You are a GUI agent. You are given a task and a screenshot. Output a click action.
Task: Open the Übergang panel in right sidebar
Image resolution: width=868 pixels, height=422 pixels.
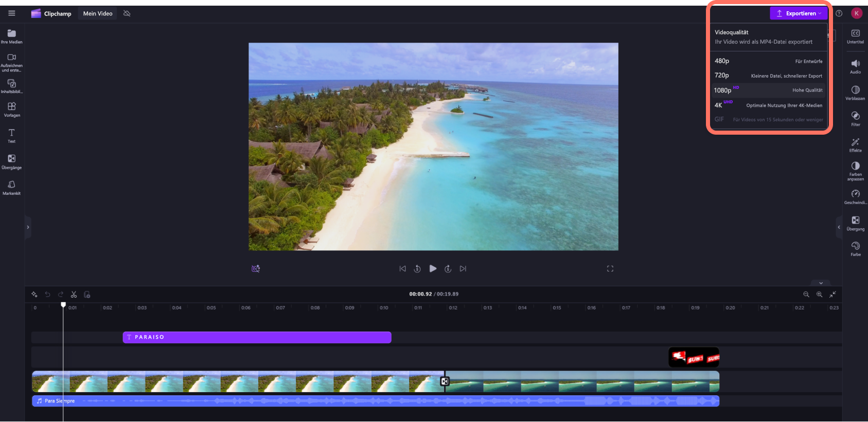855,224
